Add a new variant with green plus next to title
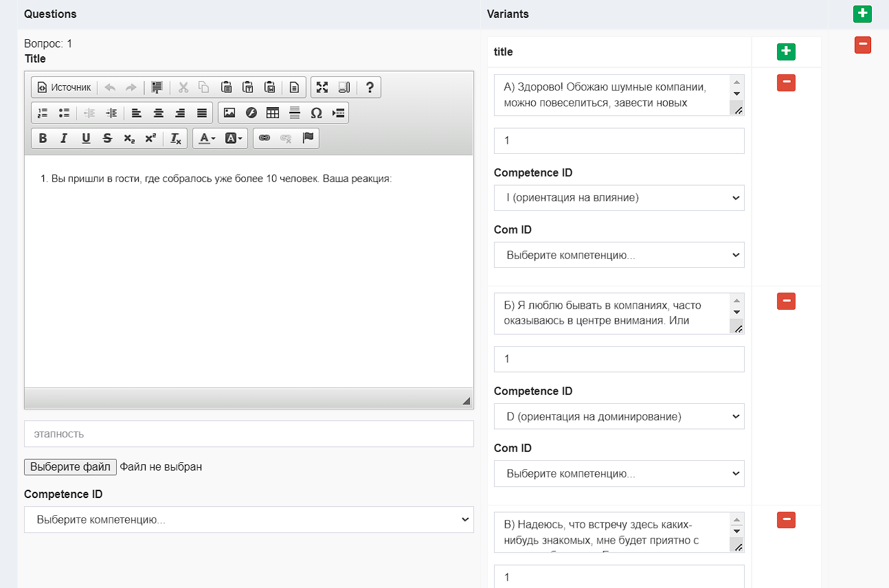889x588 pixels. point(786,52)
